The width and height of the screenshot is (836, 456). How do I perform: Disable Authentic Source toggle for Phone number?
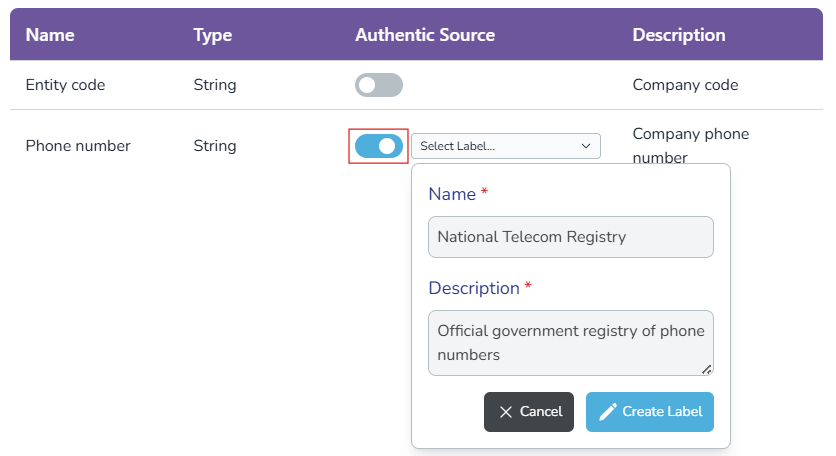coord(379,146)
